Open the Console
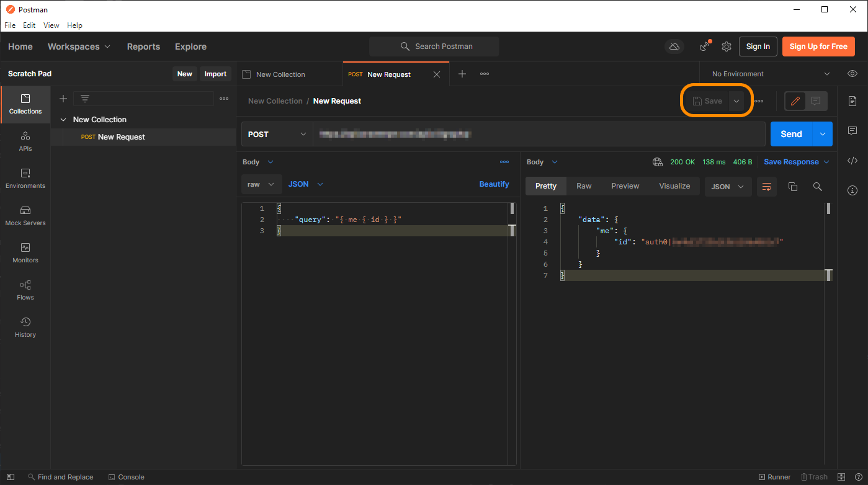Screen dimensions: 868x485 tap(126, 477)
